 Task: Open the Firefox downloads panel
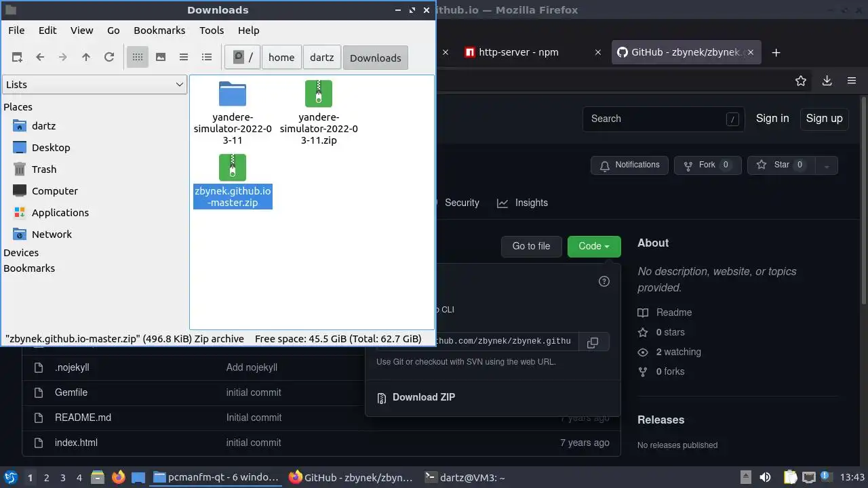coord(827,81)
